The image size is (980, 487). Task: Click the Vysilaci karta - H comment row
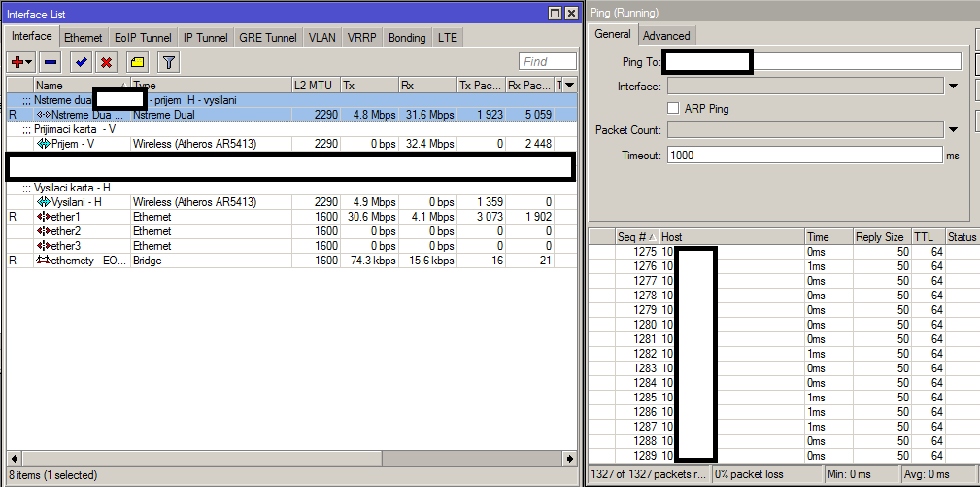(291, 188)
